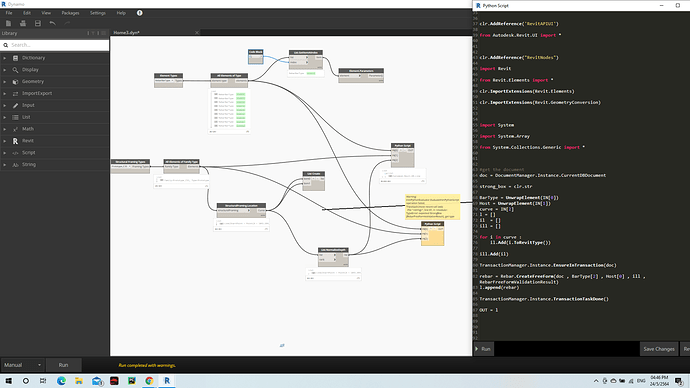Image resolution: width=690 pixels, height=388 pixels.
Task: Click the New file toolbar icon
Action: click(x=8, y=23)
